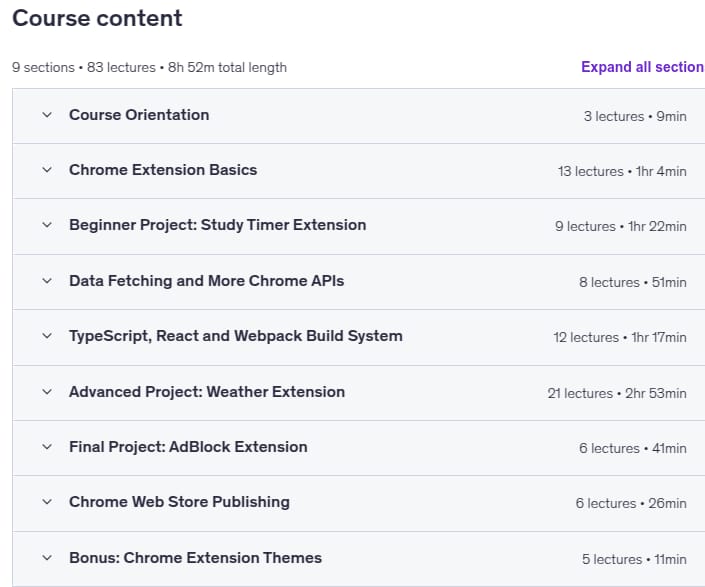Click the '6 lectures • 26min' text
705x587 pixels.
pyautogui.click(x=631, y=503)
